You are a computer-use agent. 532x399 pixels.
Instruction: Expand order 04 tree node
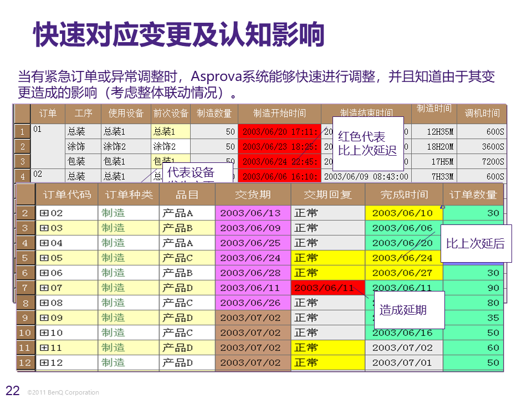[x=44, y=243]
